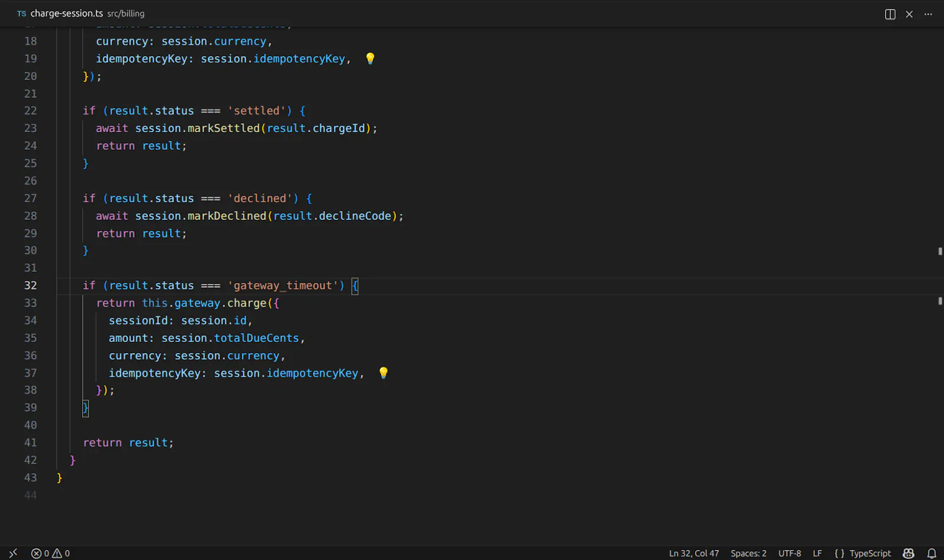Click the scrollbar overview marker near line 33
This screenshot has width=944, height=560.
[940, 301]
